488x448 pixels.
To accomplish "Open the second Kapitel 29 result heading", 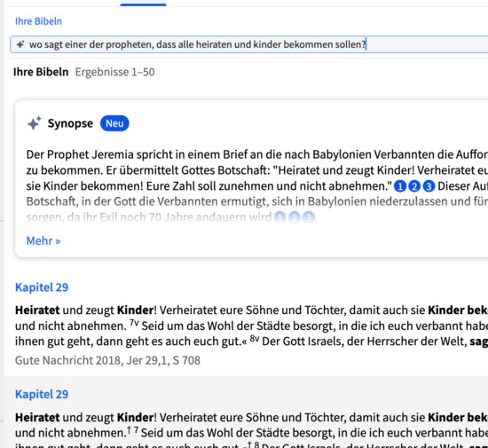I will point(42,394).
